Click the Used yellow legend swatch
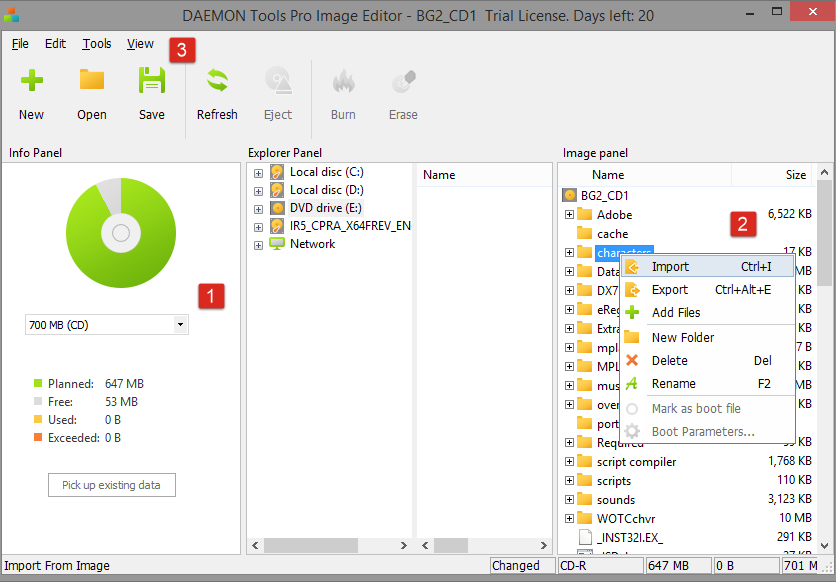Screen dimensions: 836x582 [x=38, y=419]
